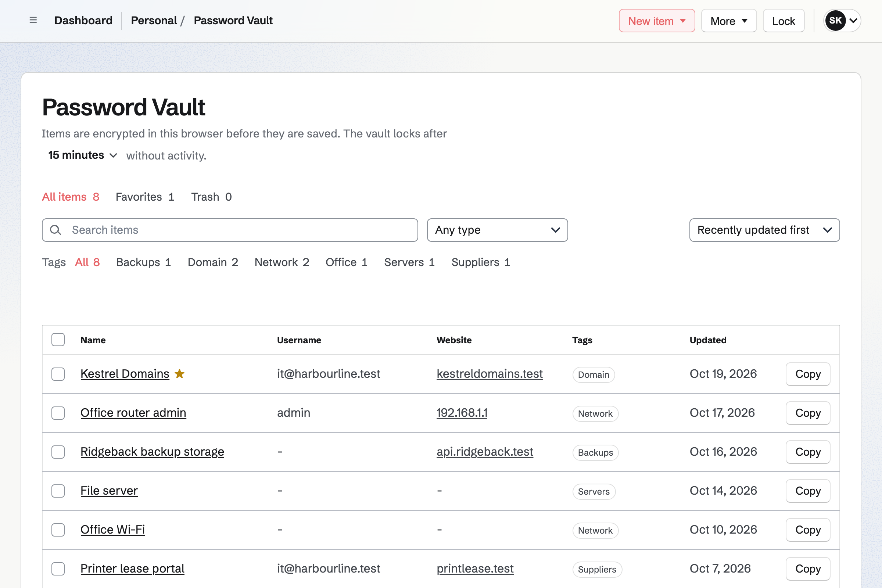
Task: Check the Office Wi-Fi row checkbox
Action: point(58,530)
